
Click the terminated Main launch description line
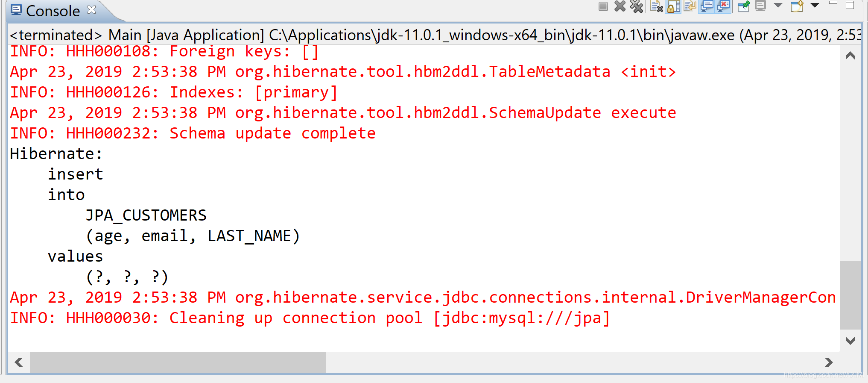click(x=435, y=35)
